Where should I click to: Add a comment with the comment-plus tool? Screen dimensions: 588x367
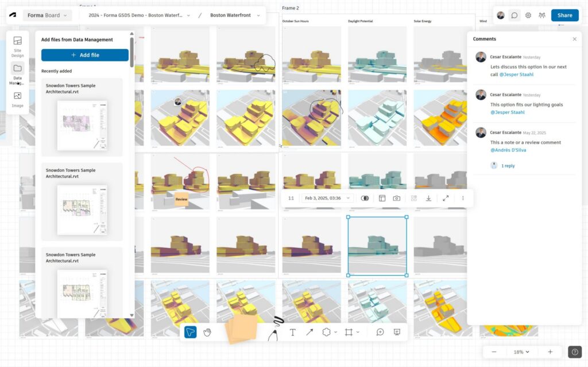tap(380, 333)
